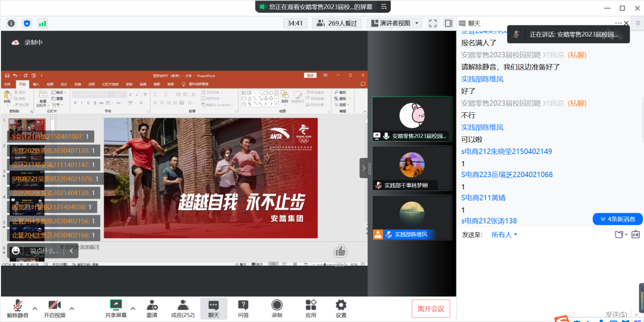Open the meeting info icon
Image resolution: width=644 pixels, height=322 pixels.
[11, 23]
